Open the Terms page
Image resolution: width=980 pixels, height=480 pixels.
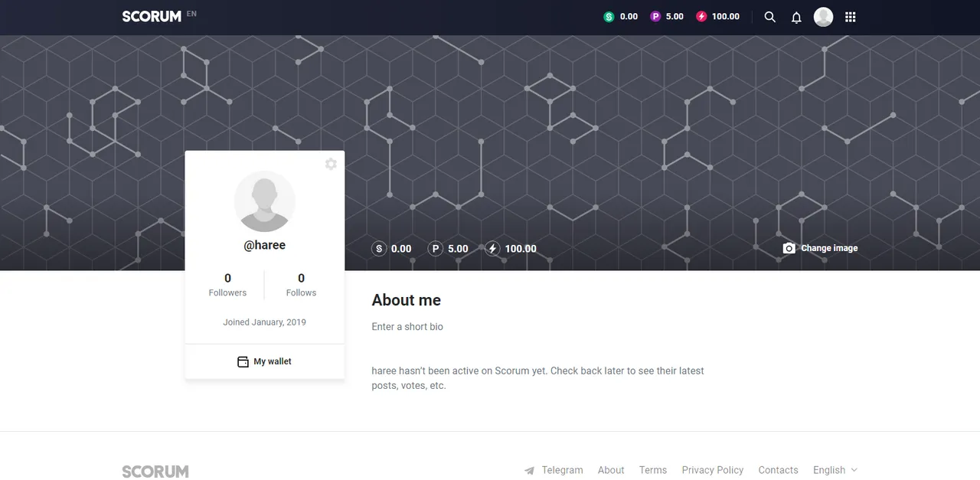[x=653, y=470]
